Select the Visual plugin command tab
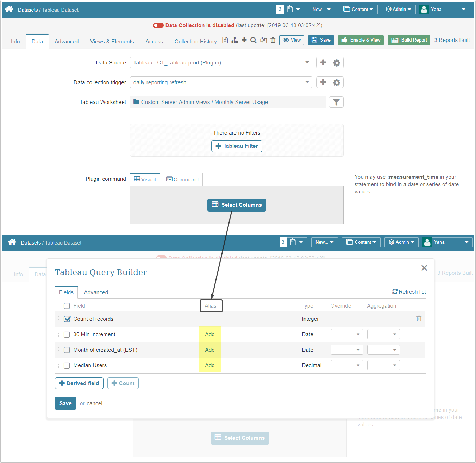The height and width of the screenshot is (463, 476). tap(145, 180)
